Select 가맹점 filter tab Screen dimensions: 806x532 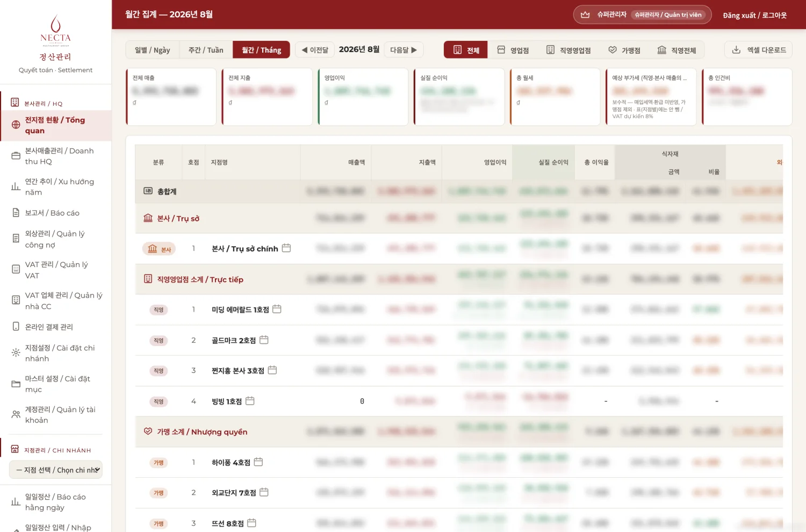pos(624,50)
